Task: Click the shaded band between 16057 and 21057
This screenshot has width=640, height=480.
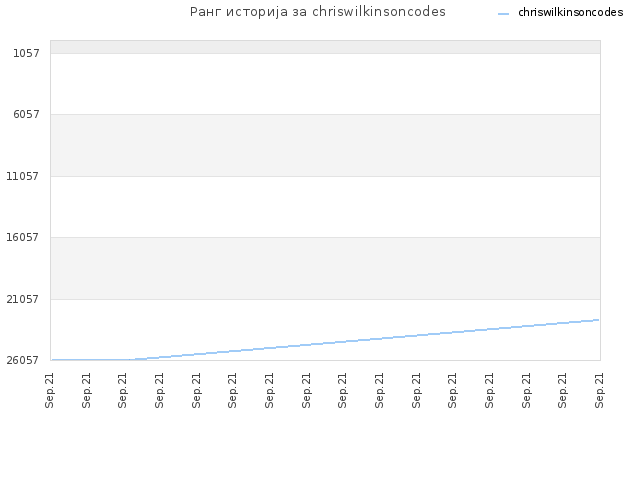Action: (x=325, y=268)
